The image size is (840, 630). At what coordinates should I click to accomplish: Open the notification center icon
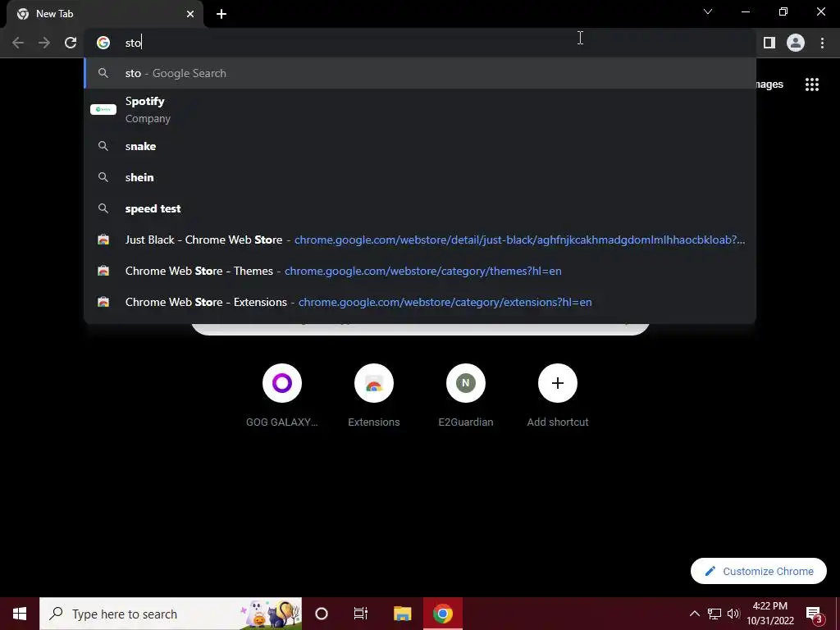click(815, 614)
